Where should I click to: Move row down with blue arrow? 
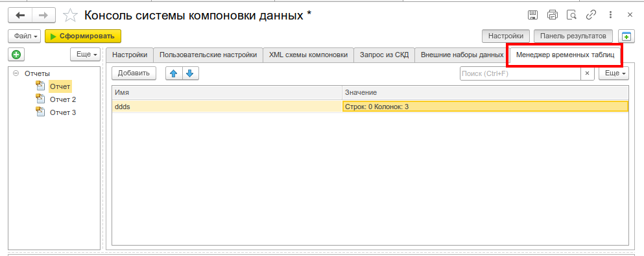tap(190, 73)
